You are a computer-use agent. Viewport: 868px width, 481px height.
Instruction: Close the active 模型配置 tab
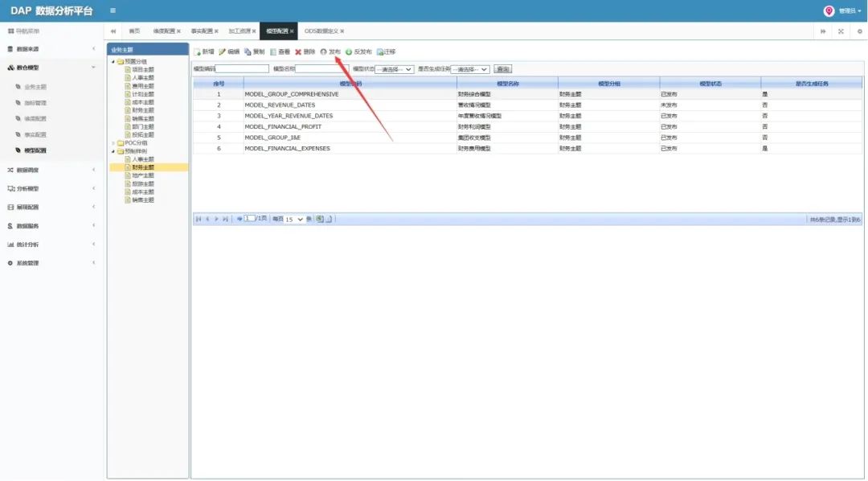292,31
